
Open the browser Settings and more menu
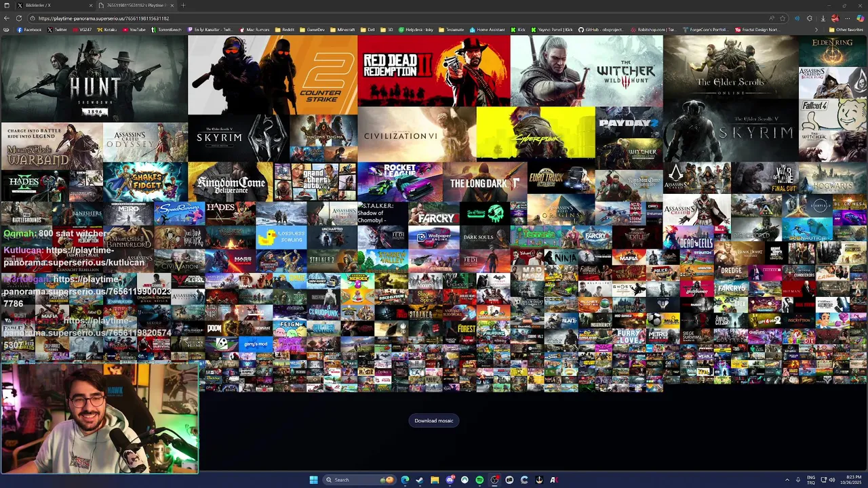[848, 18]
